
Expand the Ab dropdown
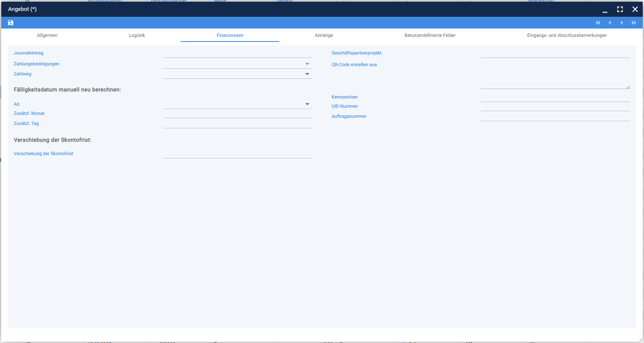tap(307, 104)
